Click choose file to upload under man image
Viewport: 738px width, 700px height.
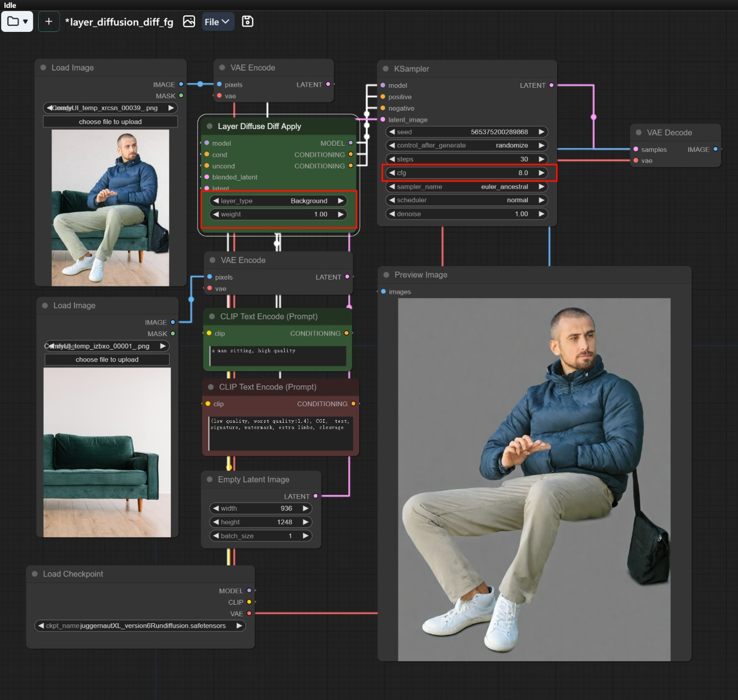tap(110, 122)
